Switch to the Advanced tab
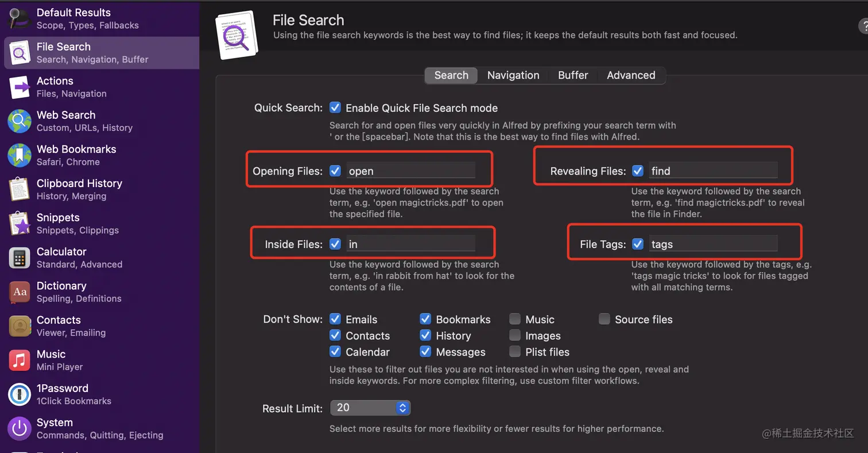The image size is (868, 453). point(631,75)
